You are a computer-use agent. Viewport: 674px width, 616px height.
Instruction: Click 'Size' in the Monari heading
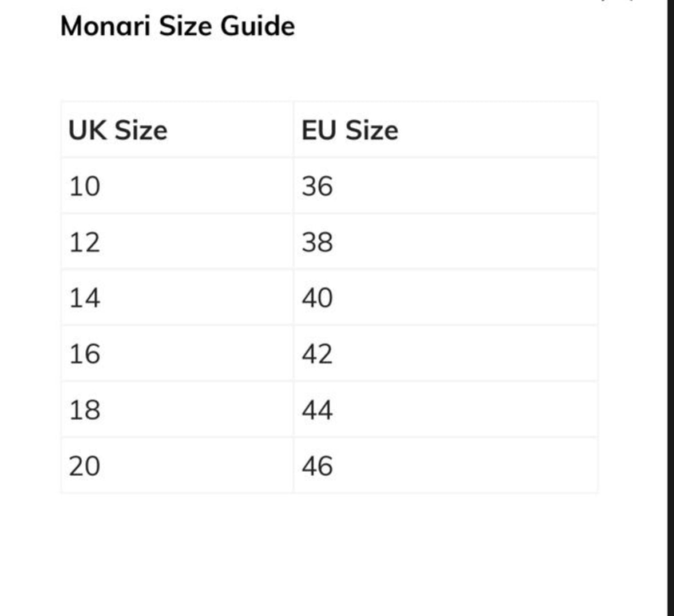pyautogui.click(x=181, y=26)
